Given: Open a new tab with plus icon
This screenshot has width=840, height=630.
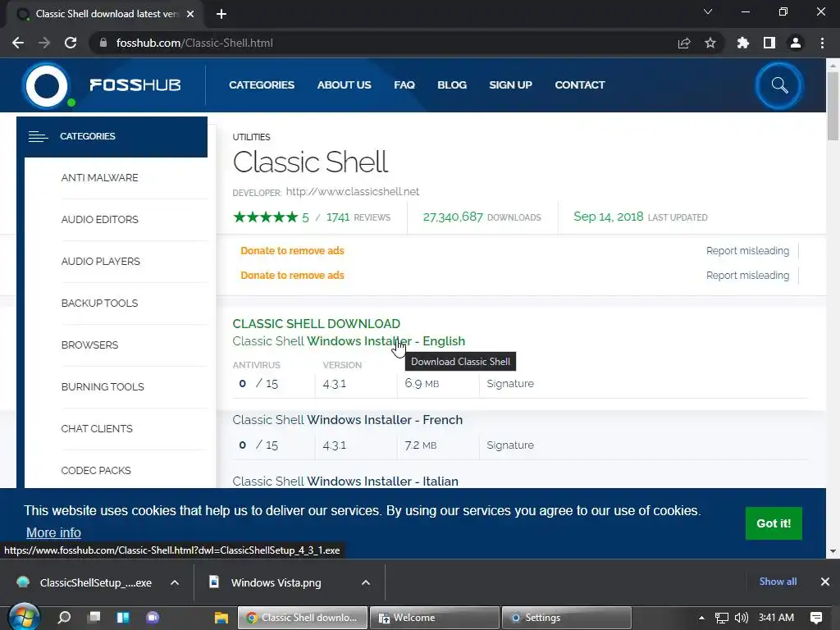Looking at the screenshot, I should point(221,14).
